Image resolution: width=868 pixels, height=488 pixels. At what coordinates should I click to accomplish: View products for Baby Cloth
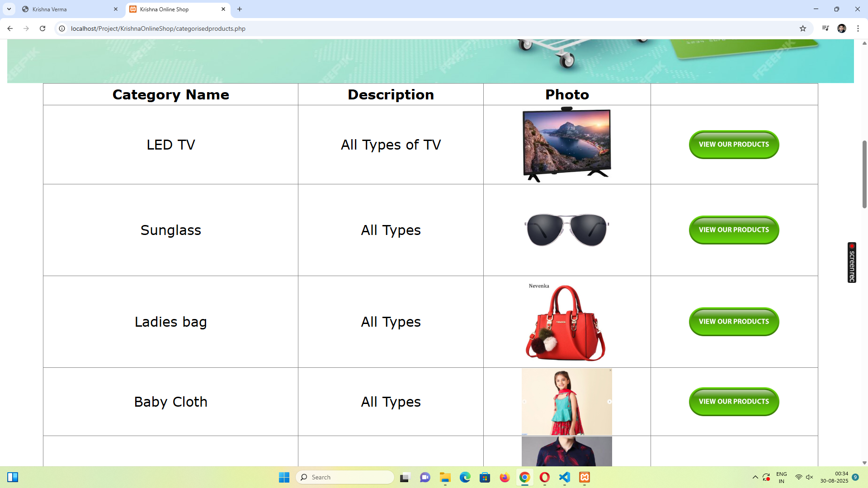tap(734, 402)
